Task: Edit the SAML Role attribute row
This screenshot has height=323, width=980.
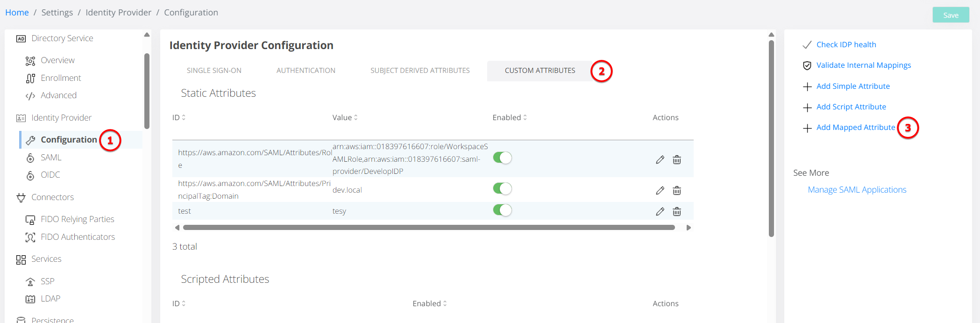Action: pos(660,160)
